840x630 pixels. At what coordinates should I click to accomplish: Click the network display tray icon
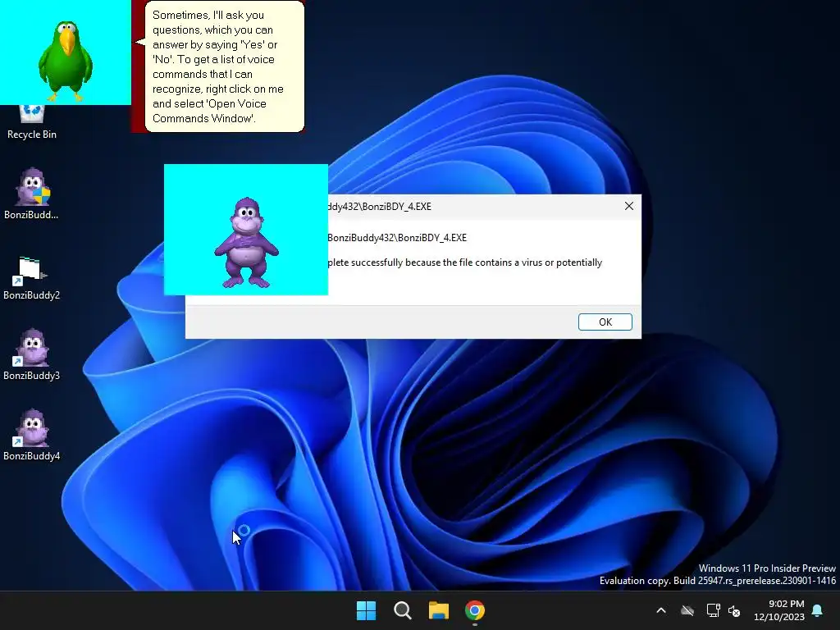(713, 610)
